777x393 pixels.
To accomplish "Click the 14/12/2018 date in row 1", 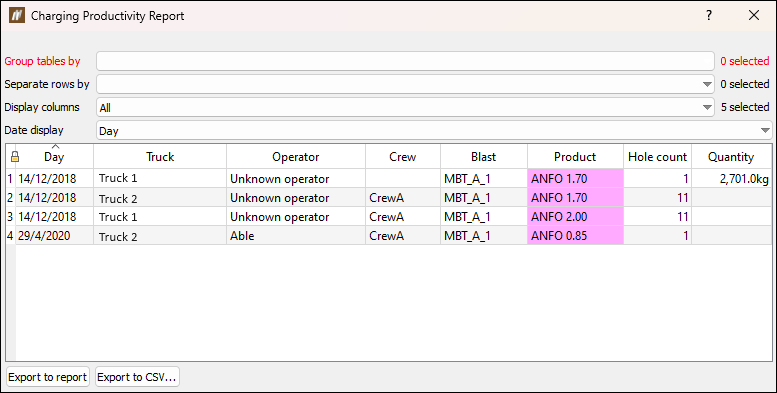I will (x=55, y=178).
